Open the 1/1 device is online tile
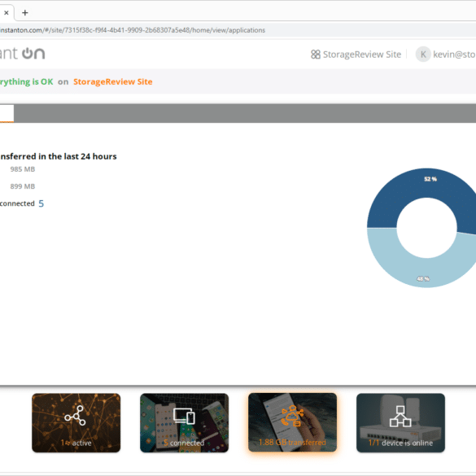The width and height of the screenshot is (476, 476). click(400, 422)
